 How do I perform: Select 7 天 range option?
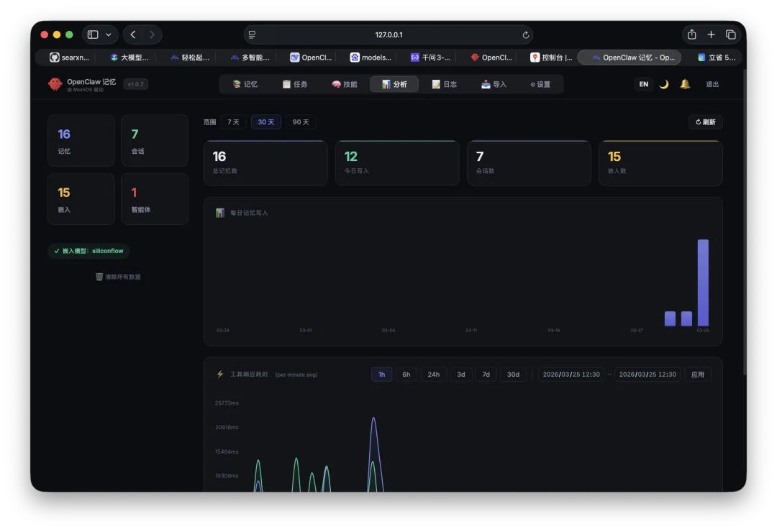click(233, 121)
